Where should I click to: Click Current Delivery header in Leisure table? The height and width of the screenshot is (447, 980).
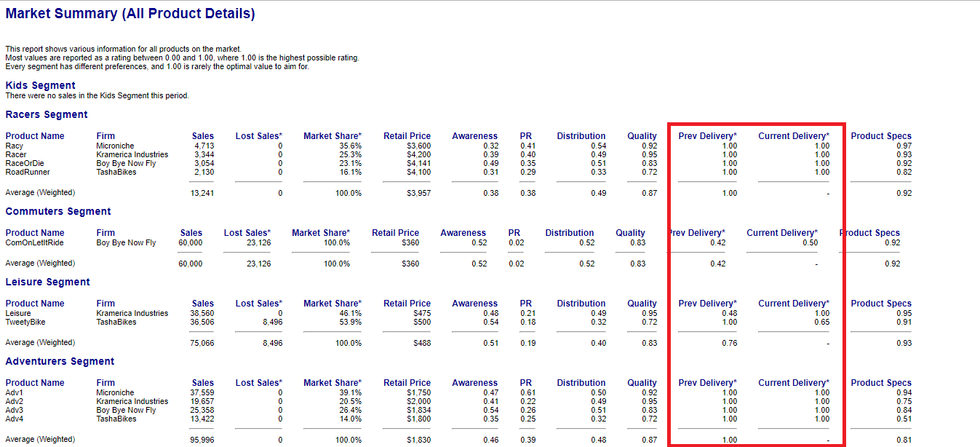click(793, 304)
